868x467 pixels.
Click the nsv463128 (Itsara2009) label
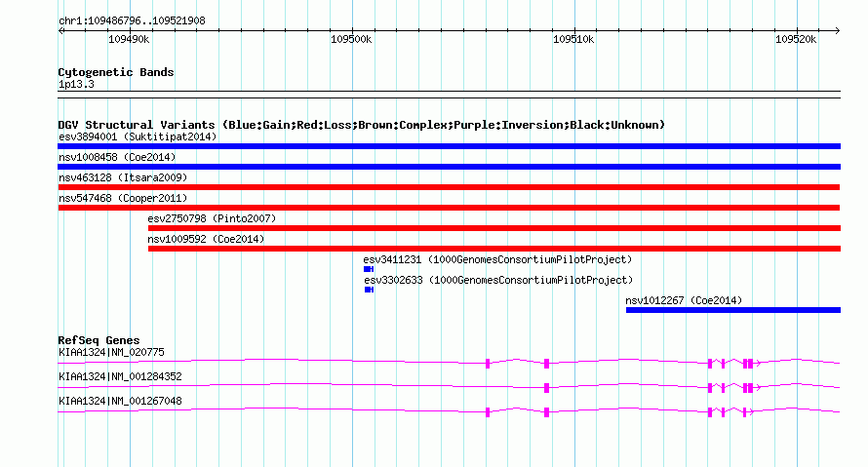pyautogui.click(x=123, y=177)
